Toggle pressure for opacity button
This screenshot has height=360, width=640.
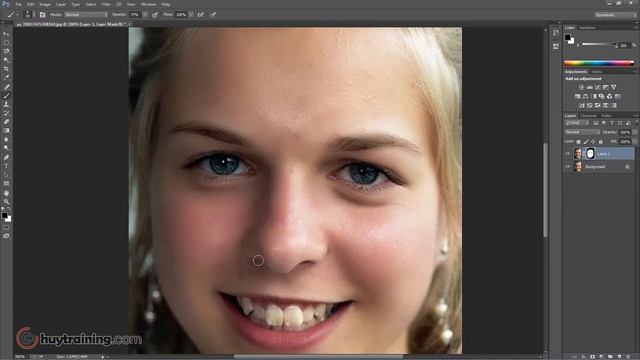coord(155,14)
